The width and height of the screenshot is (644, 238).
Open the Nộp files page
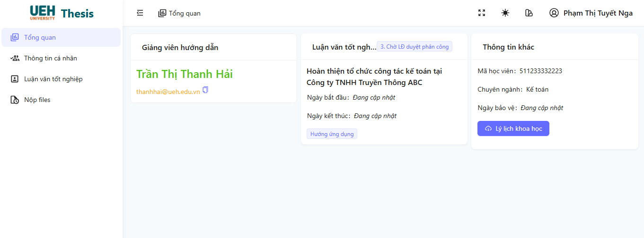tap(37, 100)
